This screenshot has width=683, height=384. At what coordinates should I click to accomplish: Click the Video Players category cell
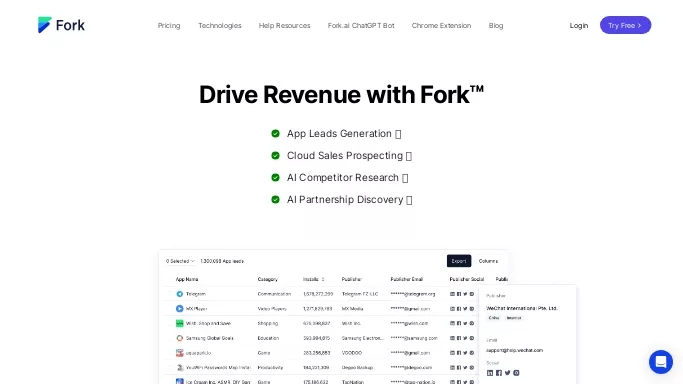click(272, 309)
